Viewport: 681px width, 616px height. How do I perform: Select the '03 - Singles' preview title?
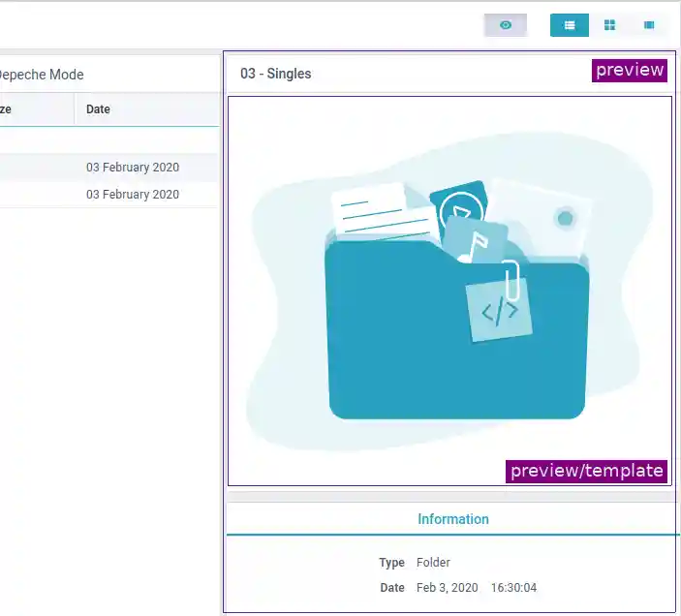click(276, 74)
